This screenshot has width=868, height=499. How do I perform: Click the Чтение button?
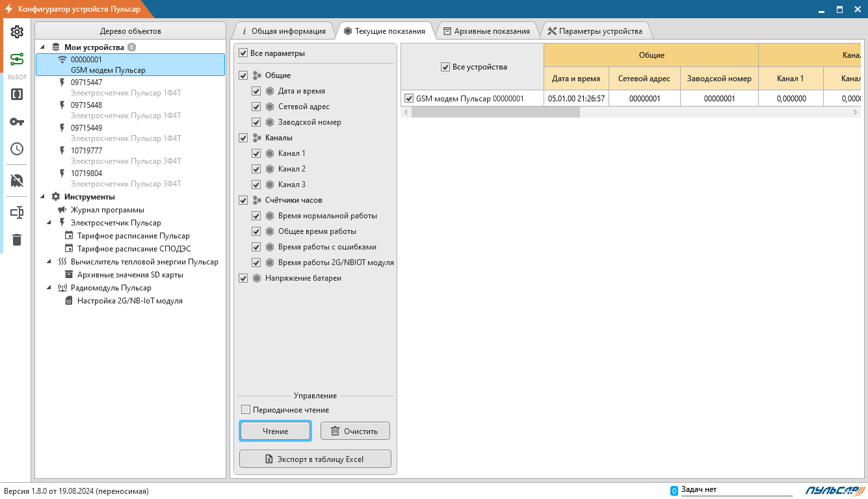click(276, 431)
